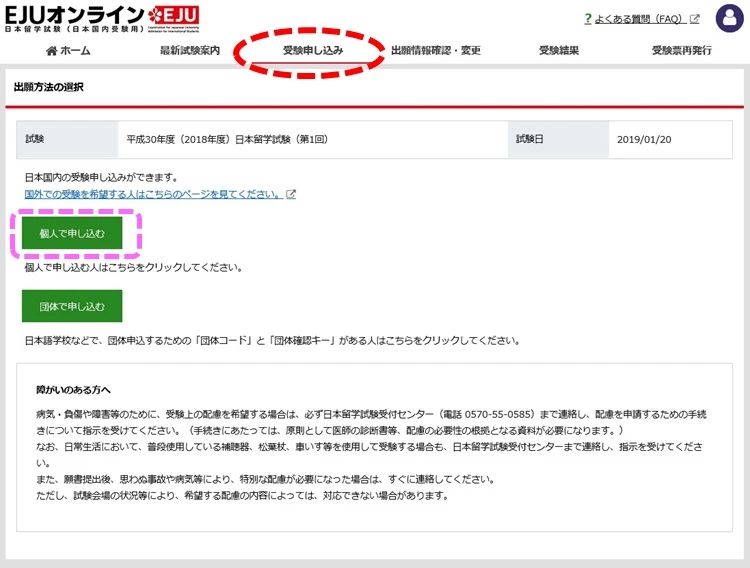
Task: Click the 個人で申し込む green button
Action: click(x=72, y=233)
